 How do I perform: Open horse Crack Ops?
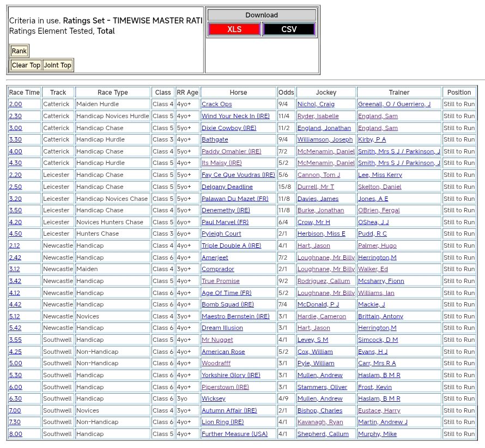[x=216, y=105]
